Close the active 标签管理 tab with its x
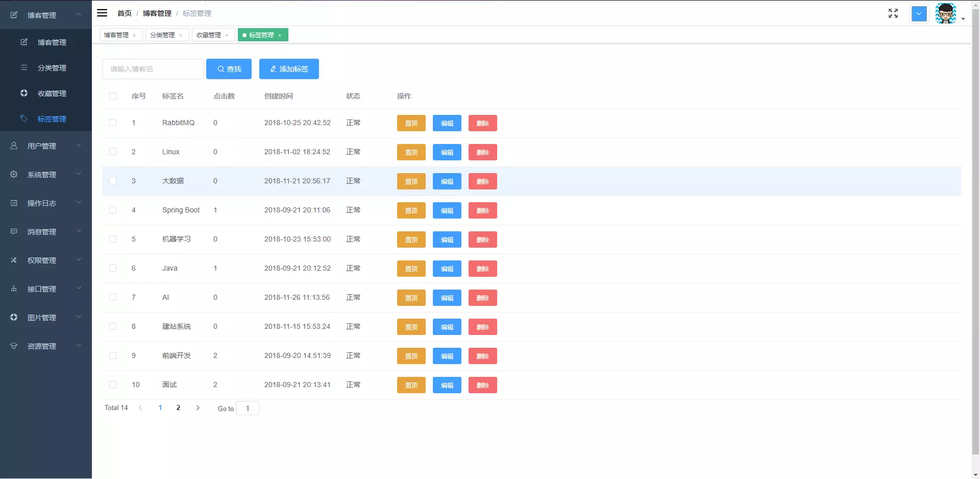The width and height of the screenshot is (980, 479). [x=280, y=35]
